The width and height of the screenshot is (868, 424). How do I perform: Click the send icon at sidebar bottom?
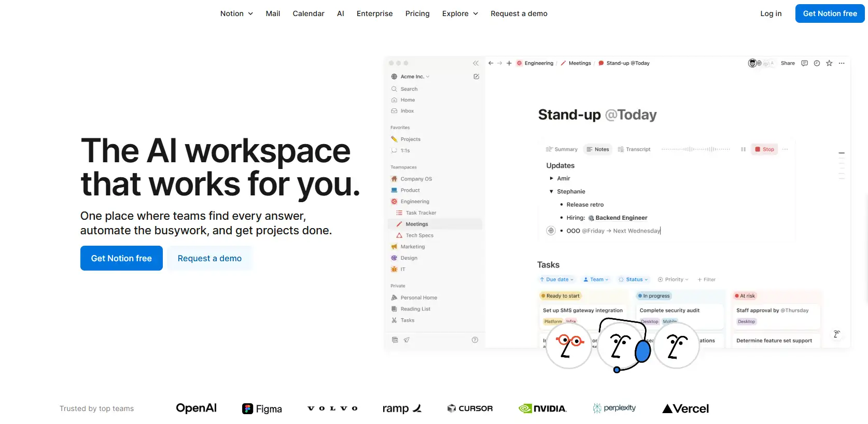coord(407,340)
